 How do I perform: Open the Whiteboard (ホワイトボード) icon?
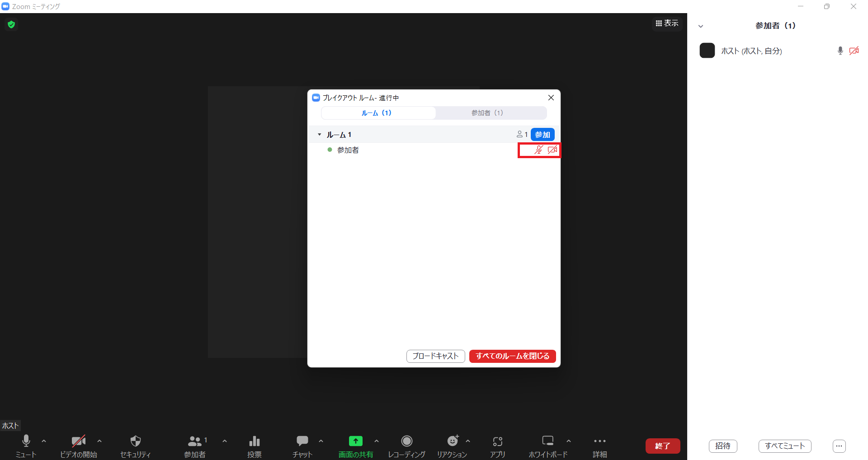click(548, 441)
